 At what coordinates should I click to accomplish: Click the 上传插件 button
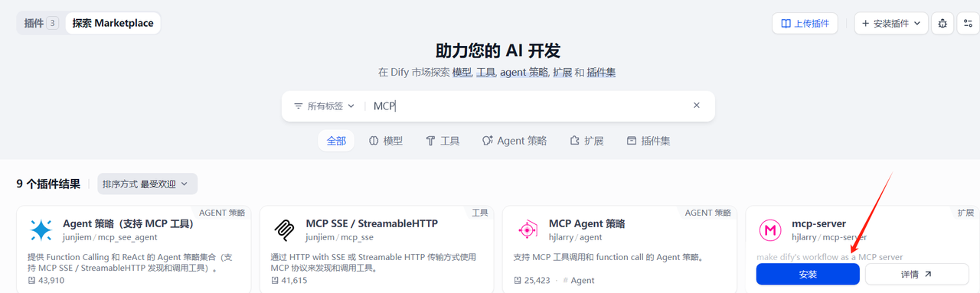(x=805, y=23)
